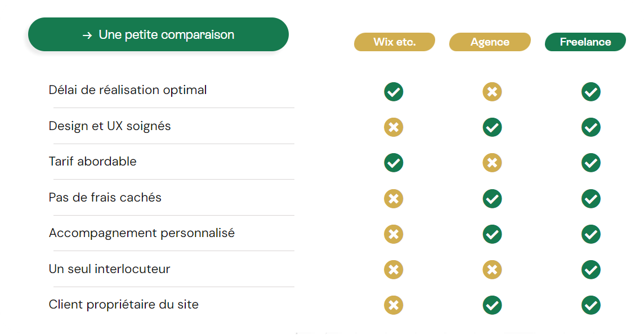Click Wix checkmark for 'Tarif abordable'

(393, 163)
